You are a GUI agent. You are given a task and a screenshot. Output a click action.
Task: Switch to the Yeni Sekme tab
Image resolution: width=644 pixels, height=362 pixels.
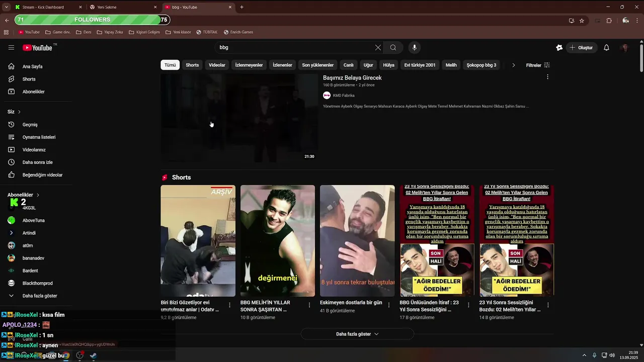[123, 7]
